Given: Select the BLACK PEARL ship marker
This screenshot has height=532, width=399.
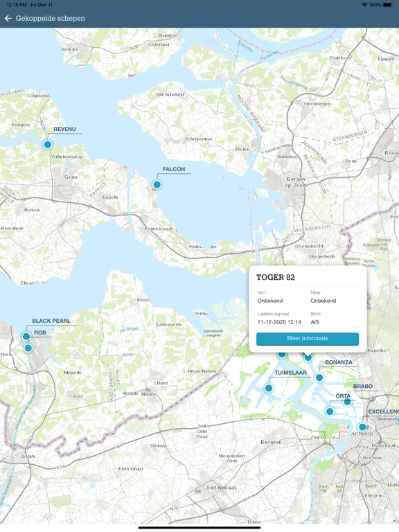Looking at the screenshot, I should (26, 337).
